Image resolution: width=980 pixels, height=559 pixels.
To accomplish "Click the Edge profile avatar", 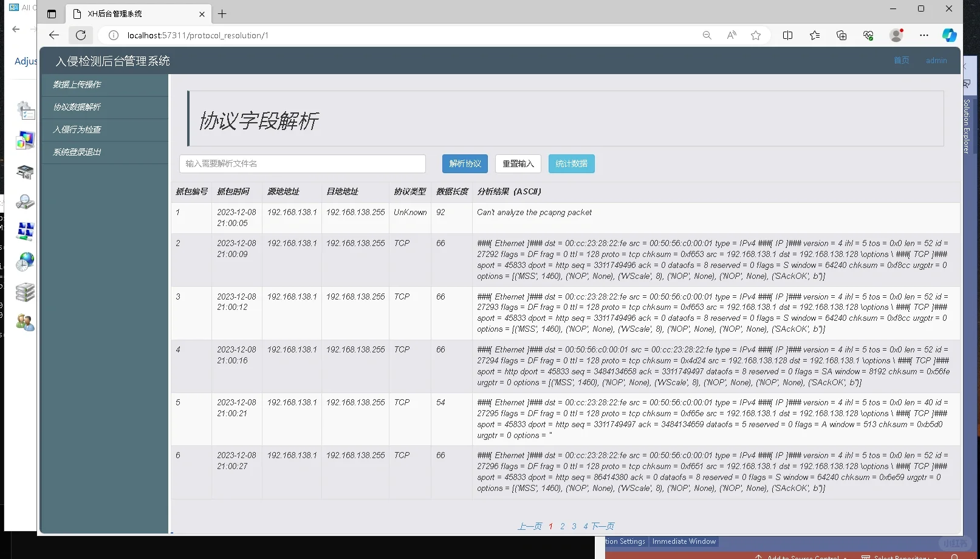I will 896,35.
